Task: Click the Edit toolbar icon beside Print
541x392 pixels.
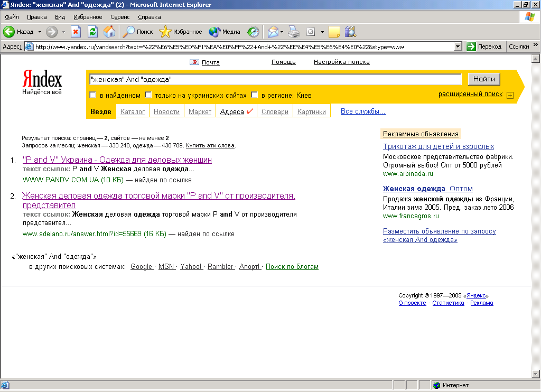Action: [311, 32]
